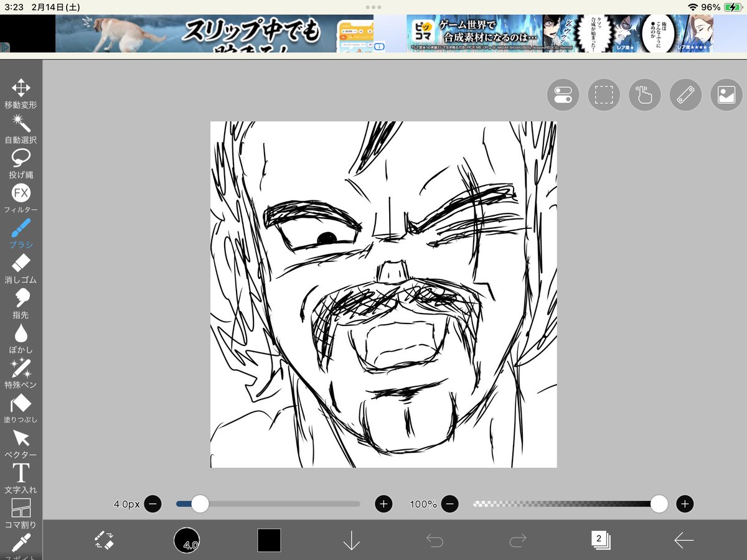Image resolution: width=747 pixels, height=560 pixels.
Task: Select the ブラシ brush tool
Action: [21, 233]
